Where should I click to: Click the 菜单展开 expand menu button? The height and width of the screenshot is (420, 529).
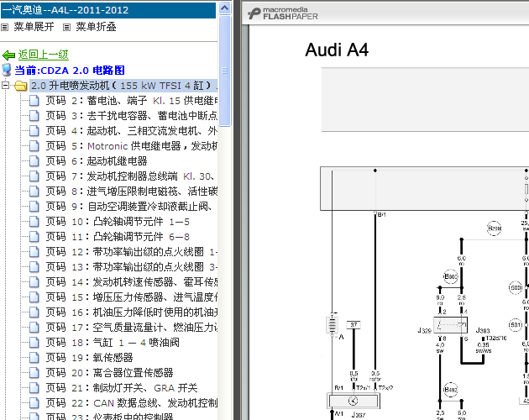coord(34,27)
